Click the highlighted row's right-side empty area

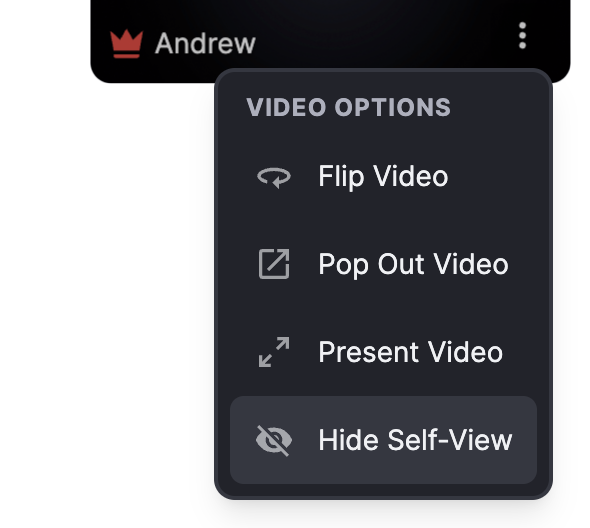pos(525,440)
